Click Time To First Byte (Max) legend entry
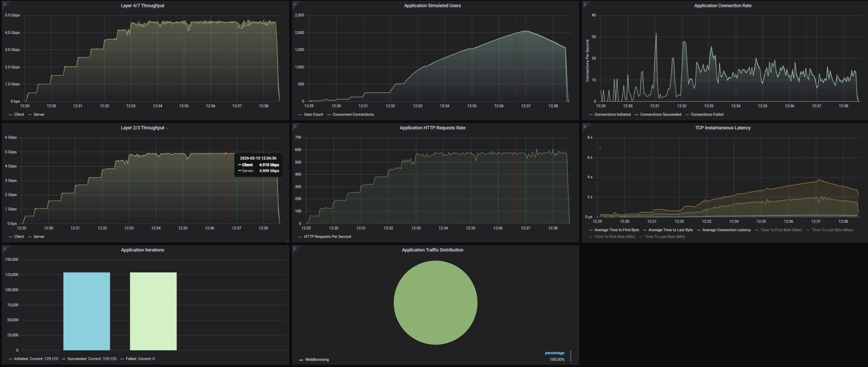Image resolution: width=868 pixels, height=367 pixels. pos(781,230)
